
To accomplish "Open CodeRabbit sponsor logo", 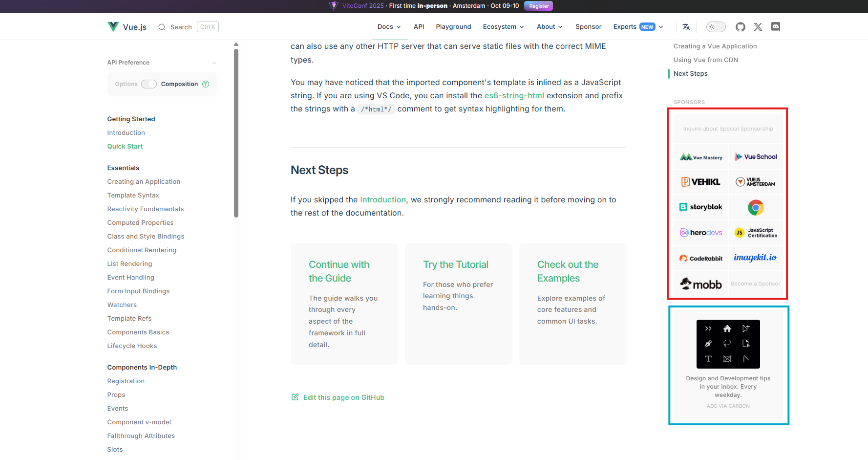I will coord(701,258).
